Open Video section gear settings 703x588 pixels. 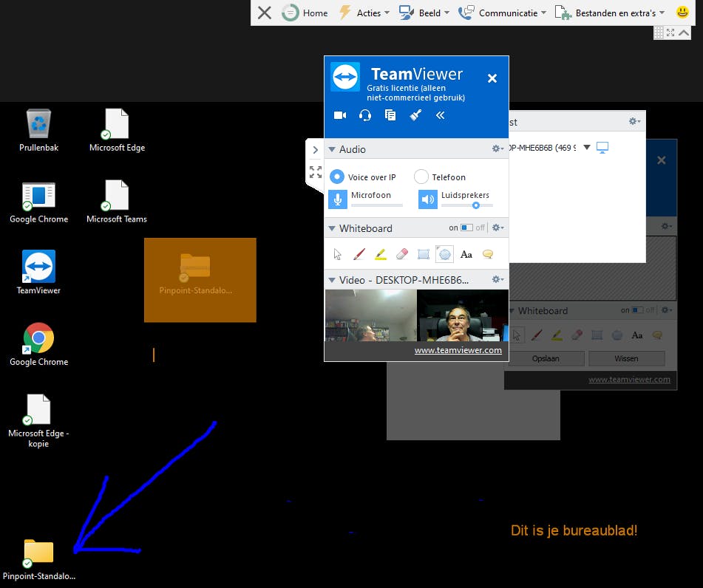pyautogui.click(x=497, y=279)
